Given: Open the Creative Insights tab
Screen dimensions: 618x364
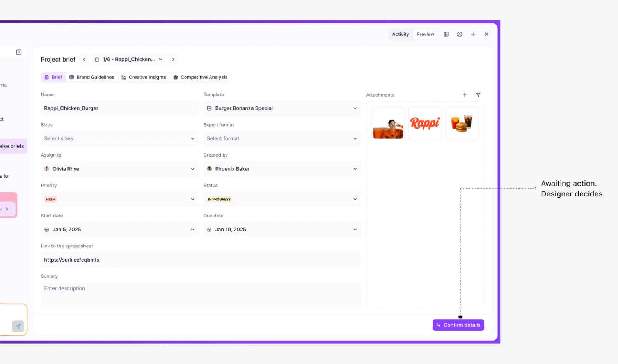Looking at the screenshot, I should [x=144, y=77].
